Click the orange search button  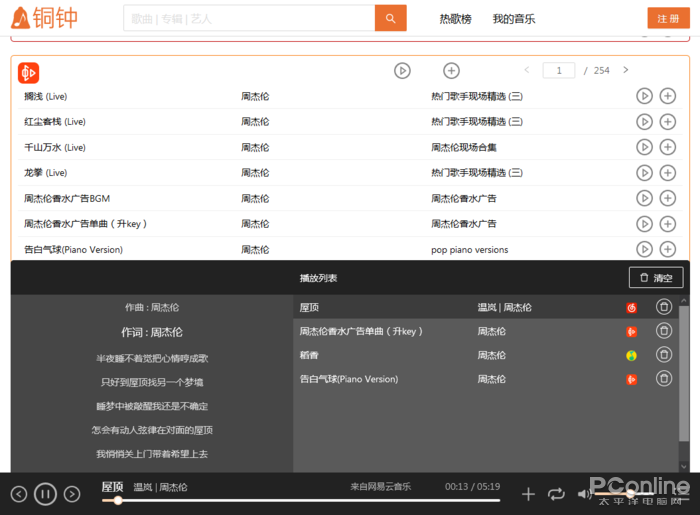point(390,18)
